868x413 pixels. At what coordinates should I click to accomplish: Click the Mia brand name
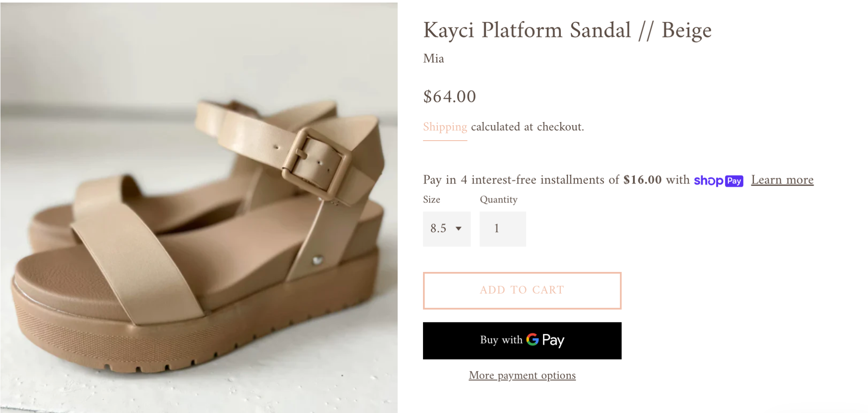pyautogui.click(x=434, y=58)
